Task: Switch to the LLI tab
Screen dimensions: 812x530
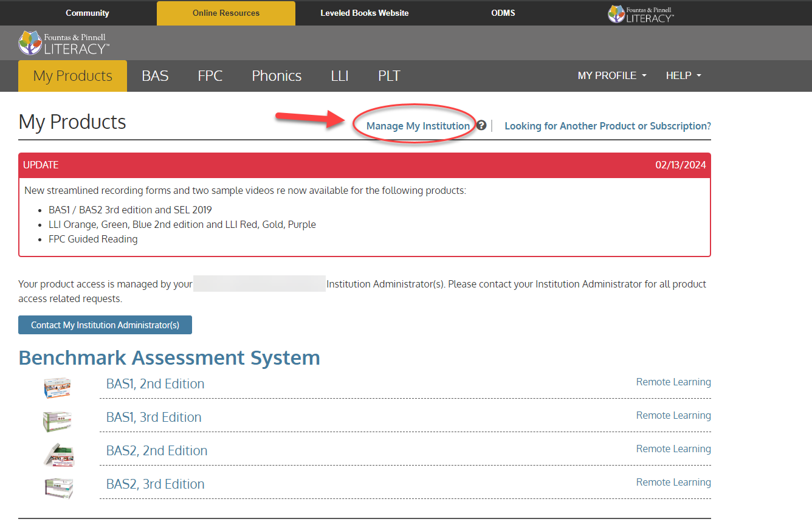Action: 340,75
